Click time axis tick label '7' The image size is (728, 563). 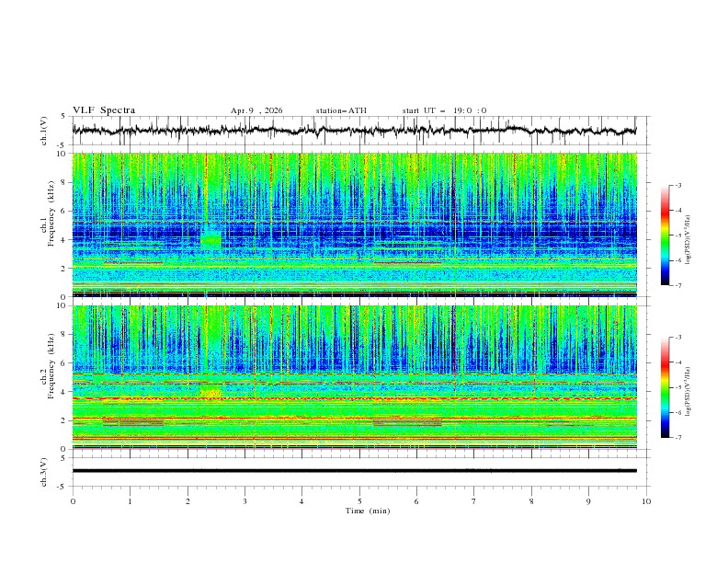pos(474,501)
